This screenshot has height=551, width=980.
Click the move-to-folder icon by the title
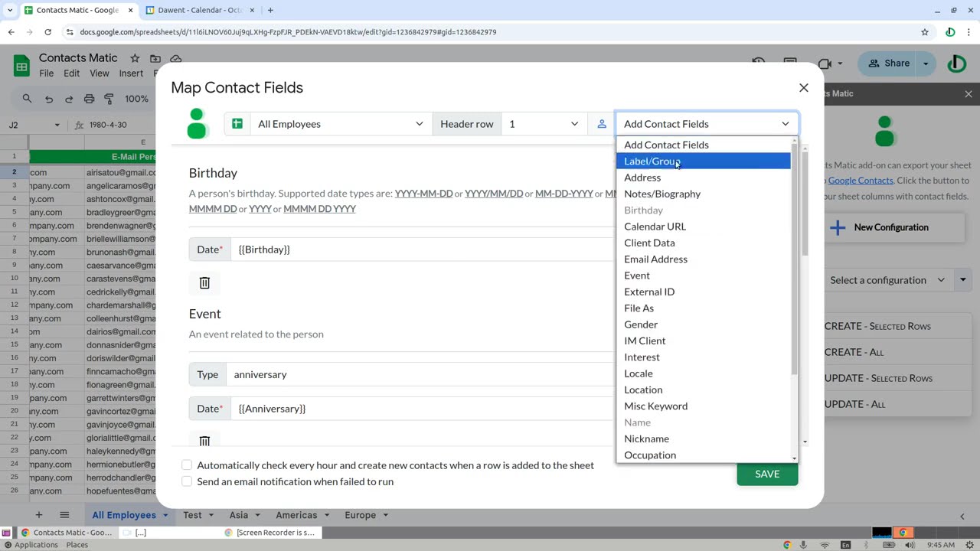pyautogui.click(x=155, y=58)
